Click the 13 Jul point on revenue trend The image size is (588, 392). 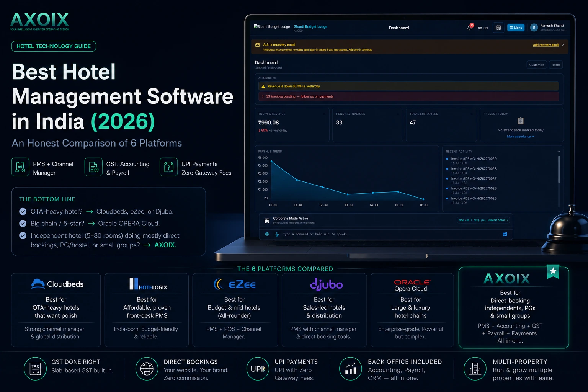coord(348,194)
